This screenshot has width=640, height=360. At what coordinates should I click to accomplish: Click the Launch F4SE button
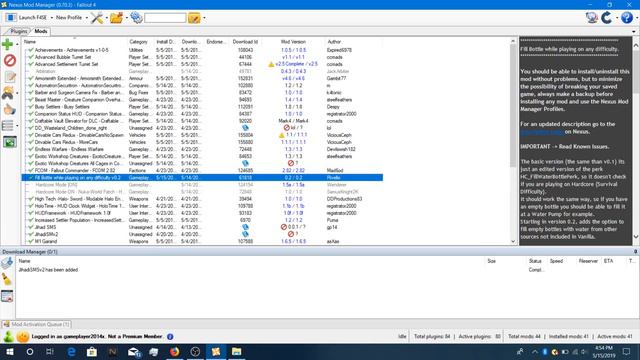[27, 18]
